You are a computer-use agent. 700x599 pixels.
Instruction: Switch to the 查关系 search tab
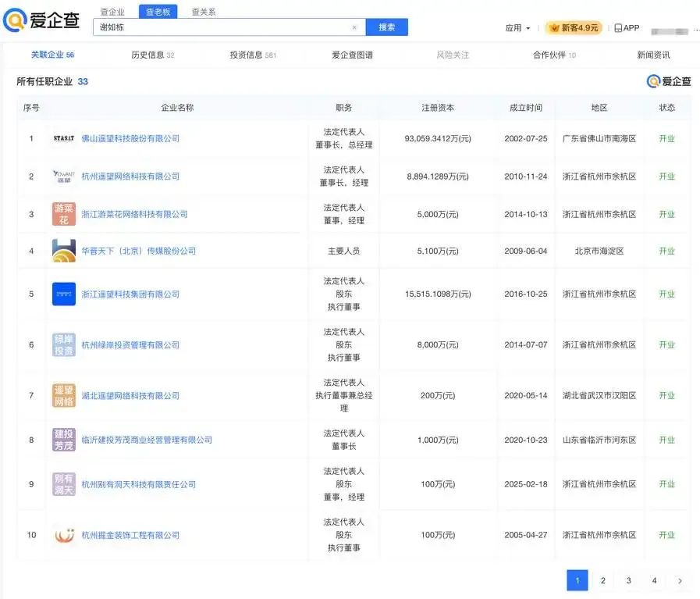[204, 12]
